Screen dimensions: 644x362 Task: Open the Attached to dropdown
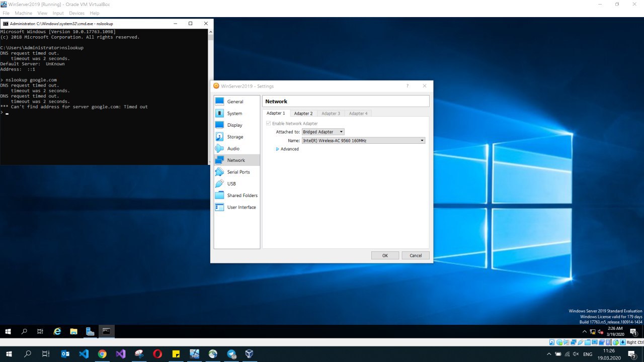323,132
